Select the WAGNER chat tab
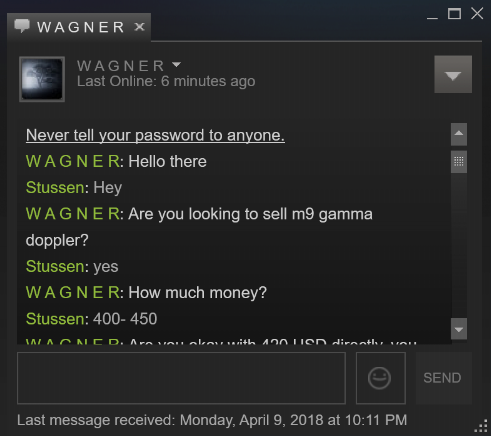This screenshot has height=436, width=491. click(79, 27)
